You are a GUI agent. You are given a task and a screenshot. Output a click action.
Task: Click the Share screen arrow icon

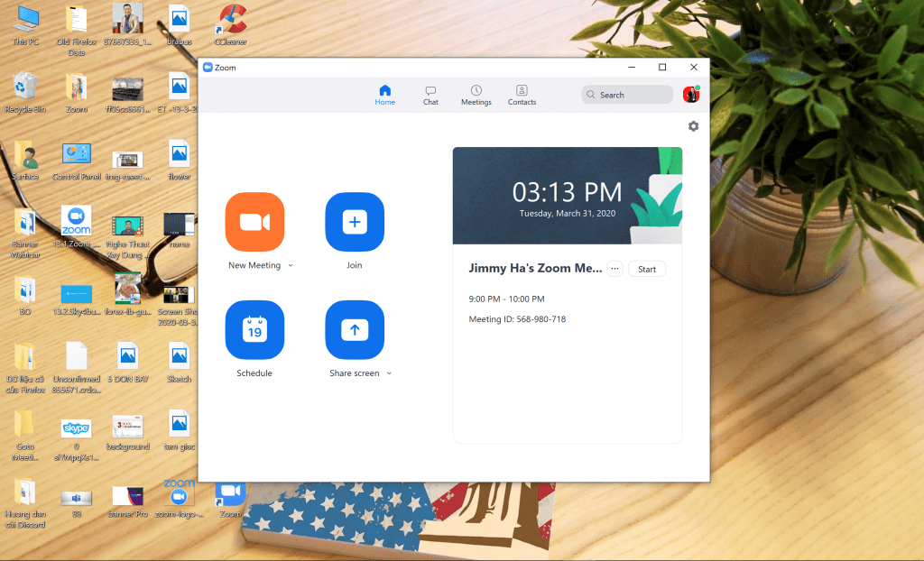(x=355, y=330)
